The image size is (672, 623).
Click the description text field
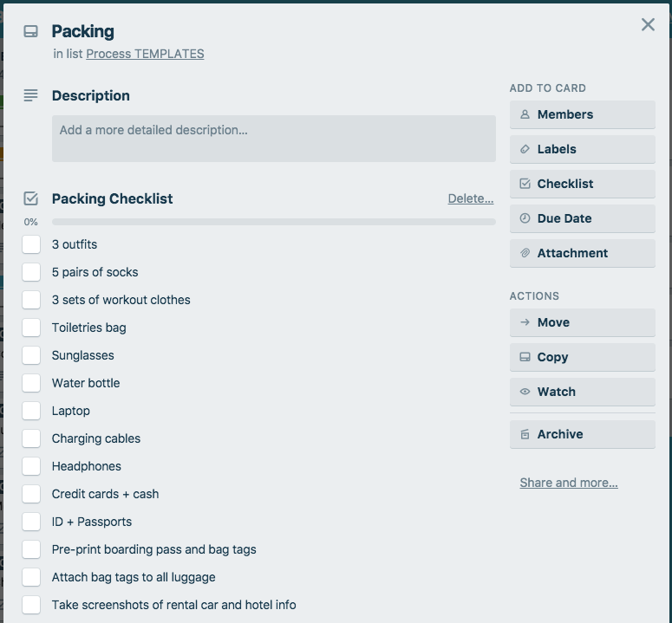coord(273,139)
